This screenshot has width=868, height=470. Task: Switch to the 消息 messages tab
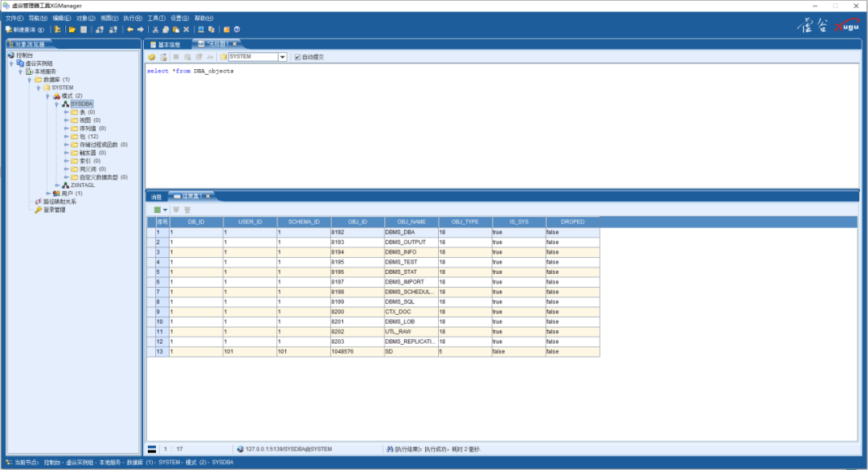155,196
